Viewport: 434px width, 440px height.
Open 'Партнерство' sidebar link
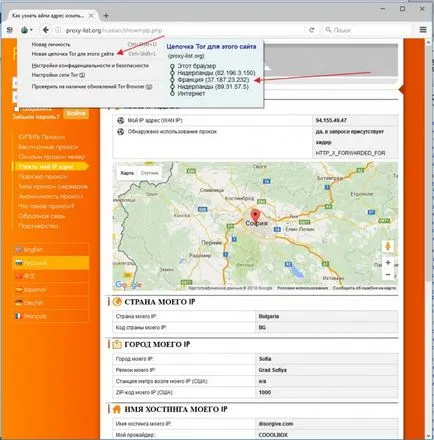coord(38,226)
